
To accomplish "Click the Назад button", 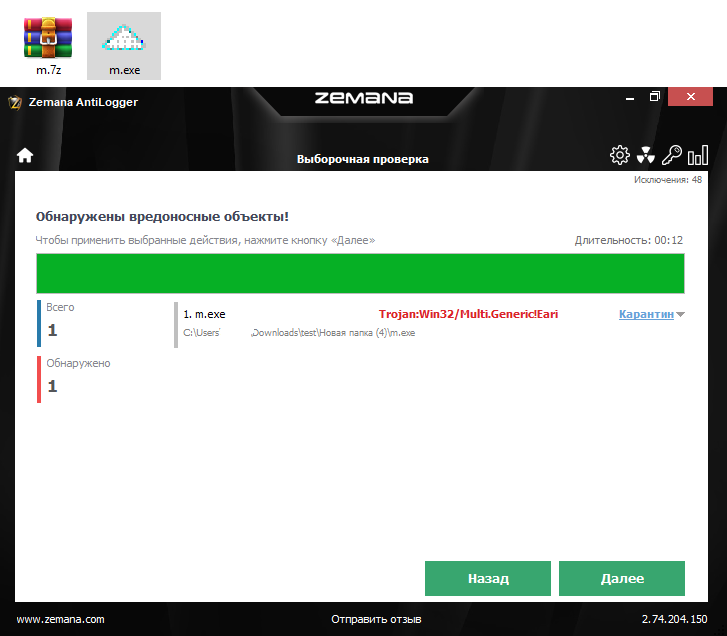I will pyautogui.click(x=488, y=579).
